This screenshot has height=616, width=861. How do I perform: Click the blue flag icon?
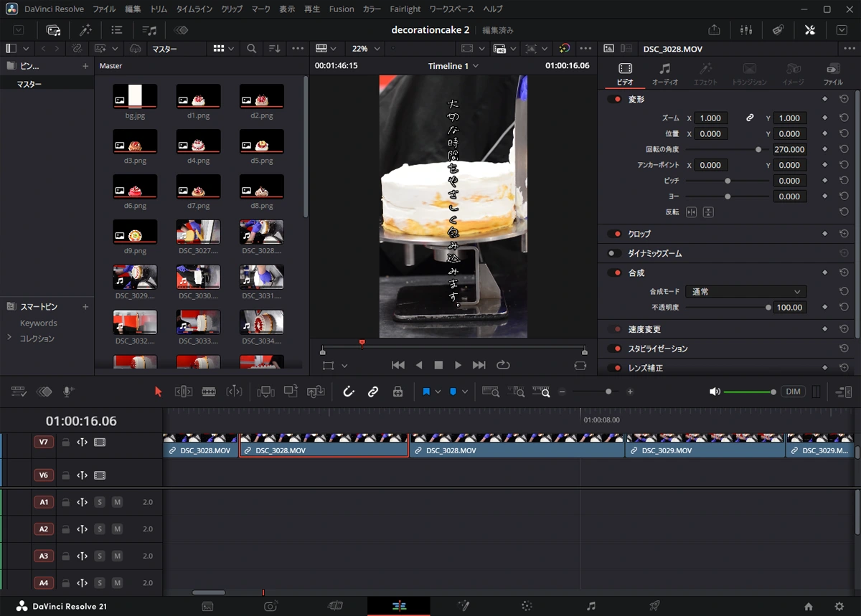[x=426, y=392]
